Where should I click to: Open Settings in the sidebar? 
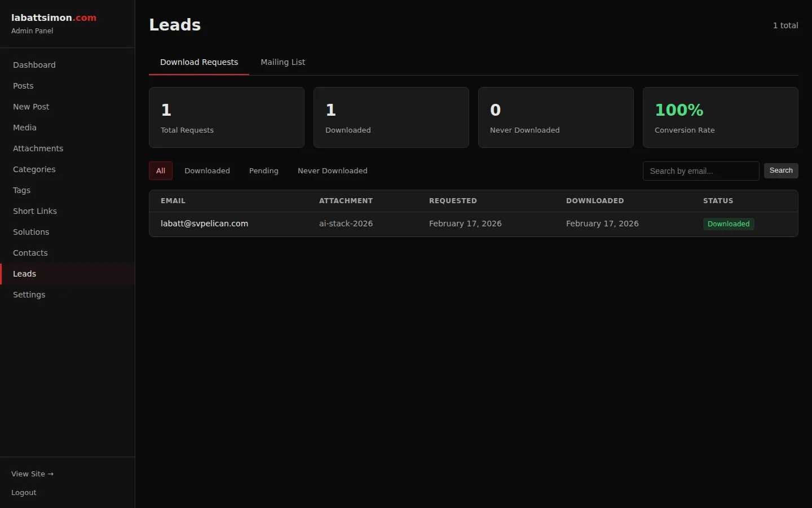[x=29, y=295]
